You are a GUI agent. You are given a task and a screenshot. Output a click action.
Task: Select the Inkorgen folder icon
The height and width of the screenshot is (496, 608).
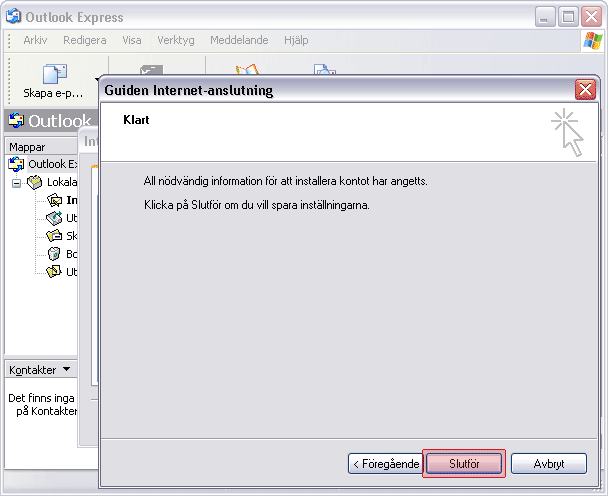click(x=55, y=200)
